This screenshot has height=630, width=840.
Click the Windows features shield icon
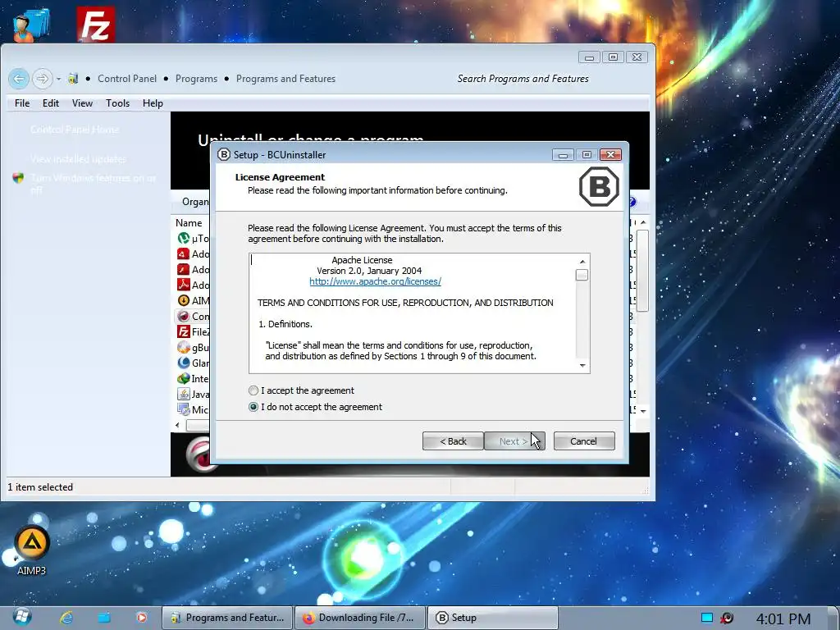coord(18,178)
